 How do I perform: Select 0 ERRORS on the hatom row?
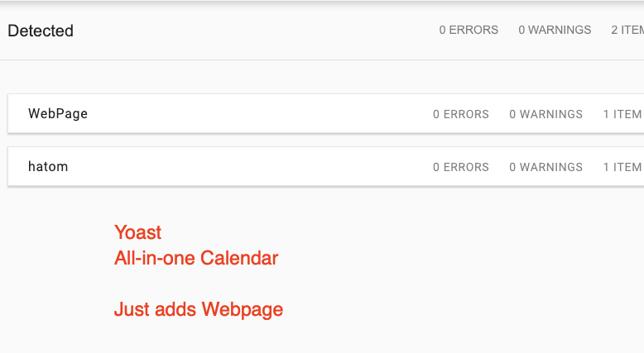pyautogui.click(x=461, y=167)
